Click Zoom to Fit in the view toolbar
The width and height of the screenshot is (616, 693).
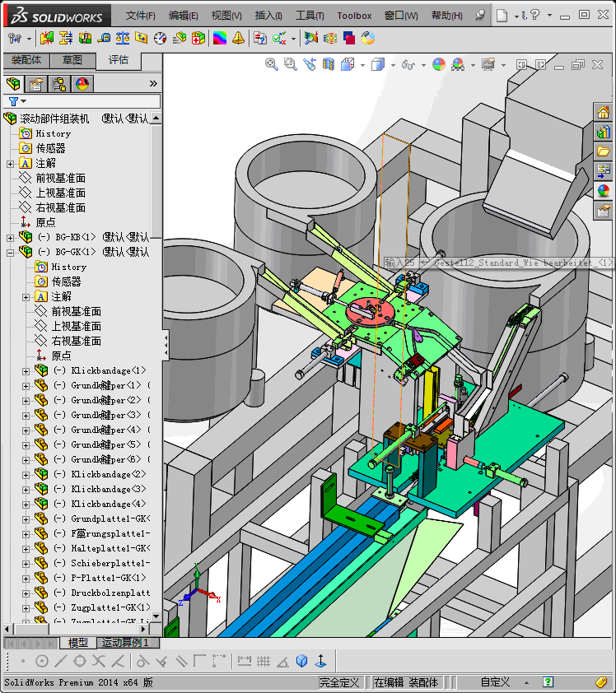point(272,64)
